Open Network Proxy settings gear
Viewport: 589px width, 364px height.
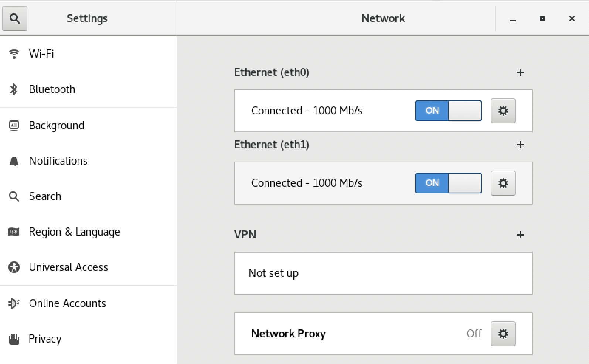tap(503, 334)
